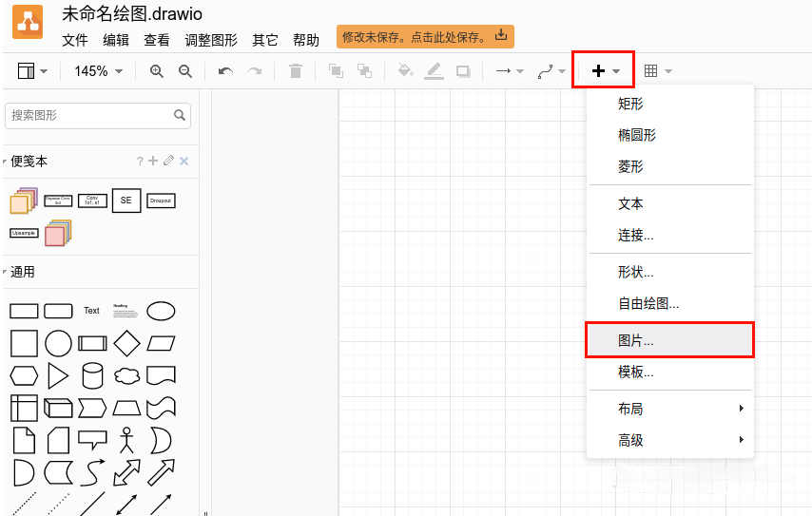Expand the 布局 submenu
This screenshot has height=516, width=812.
click(x=669, y=409)
